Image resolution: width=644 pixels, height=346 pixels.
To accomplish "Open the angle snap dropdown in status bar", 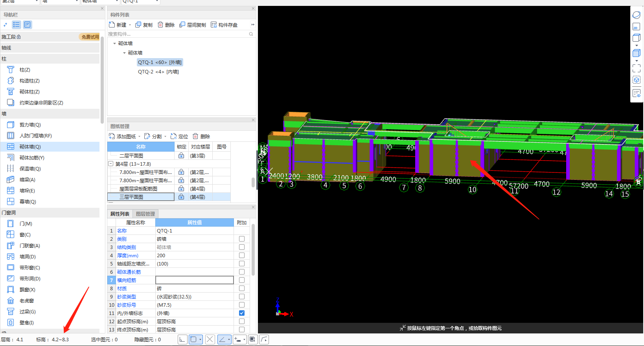I will point(229,340).
